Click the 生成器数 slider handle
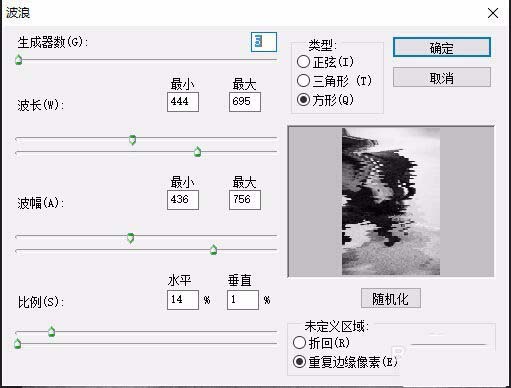This screenshot has height=388, width=511. (19, 60)
